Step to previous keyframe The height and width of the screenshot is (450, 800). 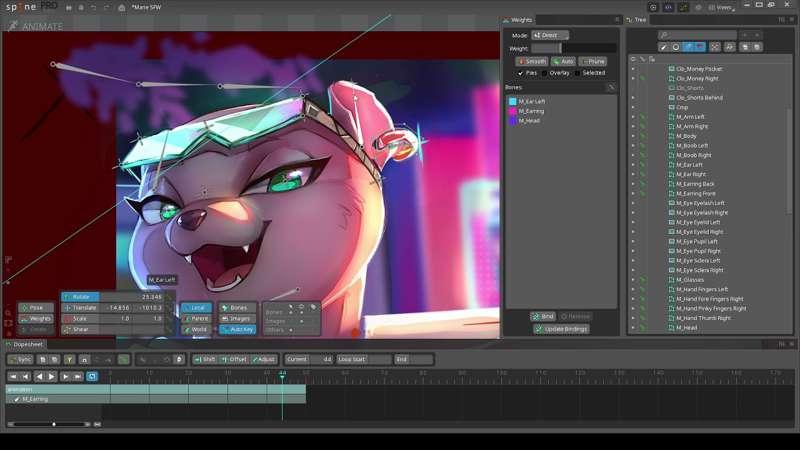pos(26,377)
